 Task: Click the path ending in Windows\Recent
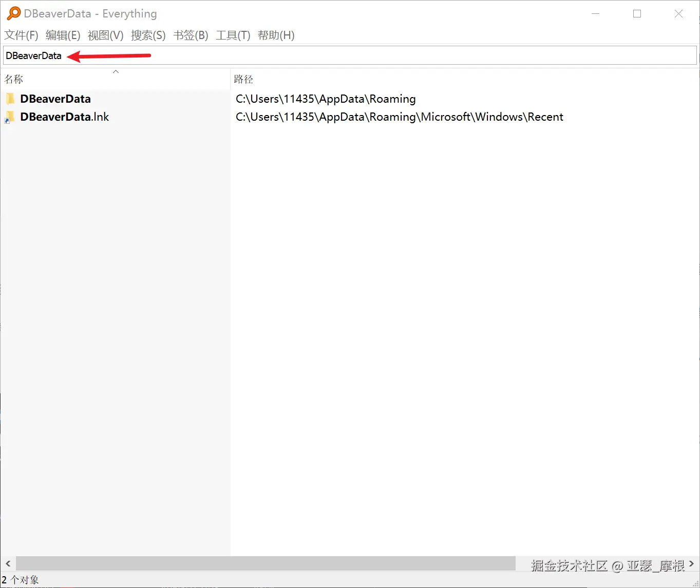tap(400, 117)
